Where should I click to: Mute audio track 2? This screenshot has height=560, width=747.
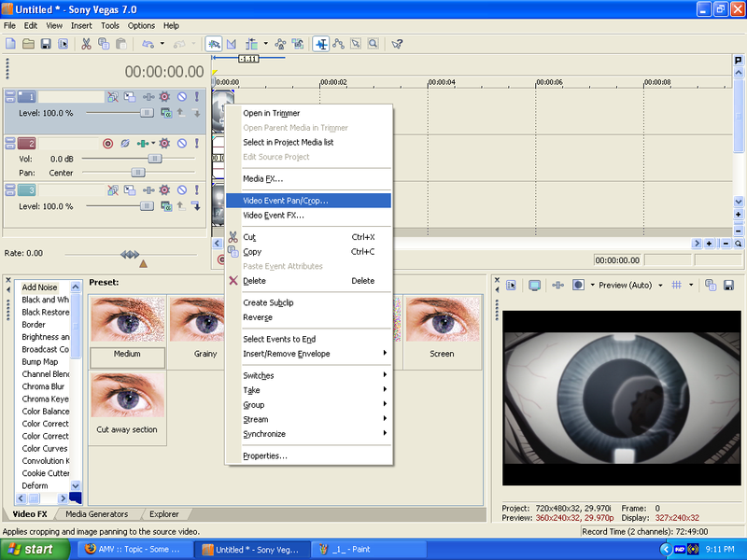point(182,144)
